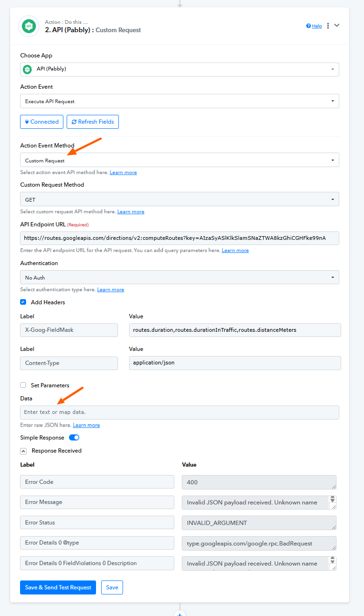Open the blue Help question mark icon

point(309,26)
